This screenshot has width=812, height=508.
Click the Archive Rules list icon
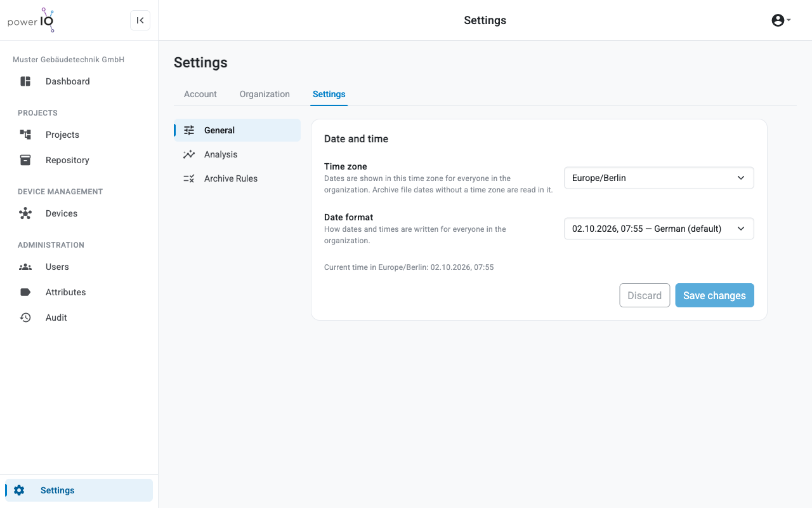point(189,178)
